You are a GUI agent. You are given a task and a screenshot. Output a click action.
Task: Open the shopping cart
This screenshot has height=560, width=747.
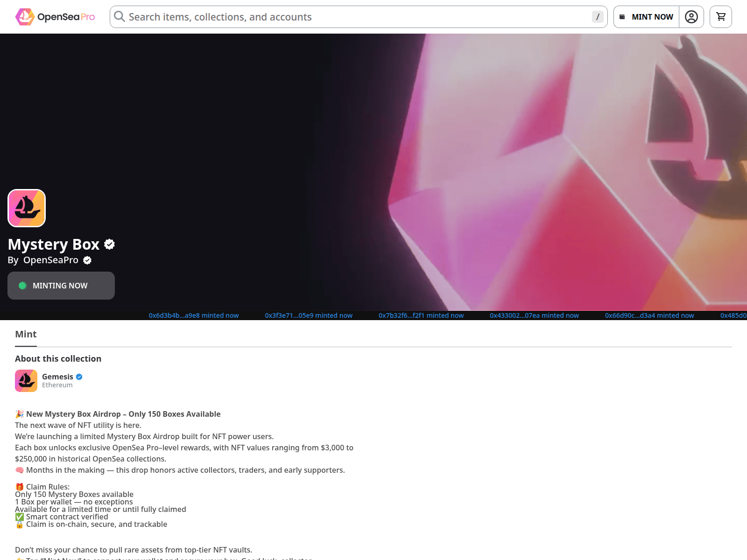(721, 17)
